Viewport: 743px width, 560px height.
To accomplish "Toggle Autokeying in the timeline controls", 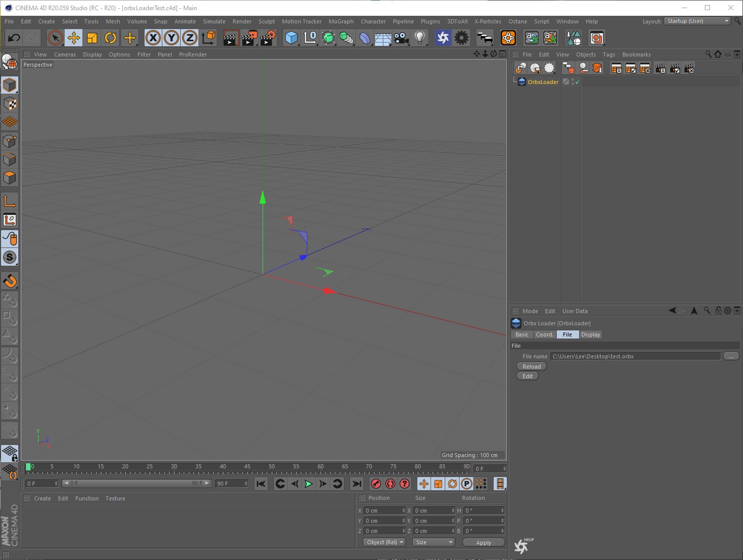I will tap(390, 484).
